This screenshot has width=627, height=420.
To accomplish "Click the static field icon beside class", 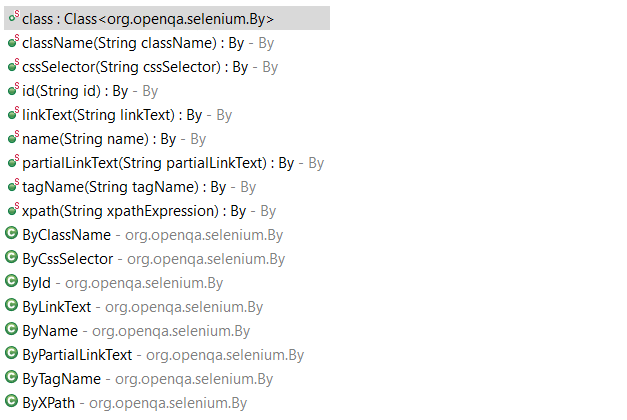I will [x=14, y=17].
